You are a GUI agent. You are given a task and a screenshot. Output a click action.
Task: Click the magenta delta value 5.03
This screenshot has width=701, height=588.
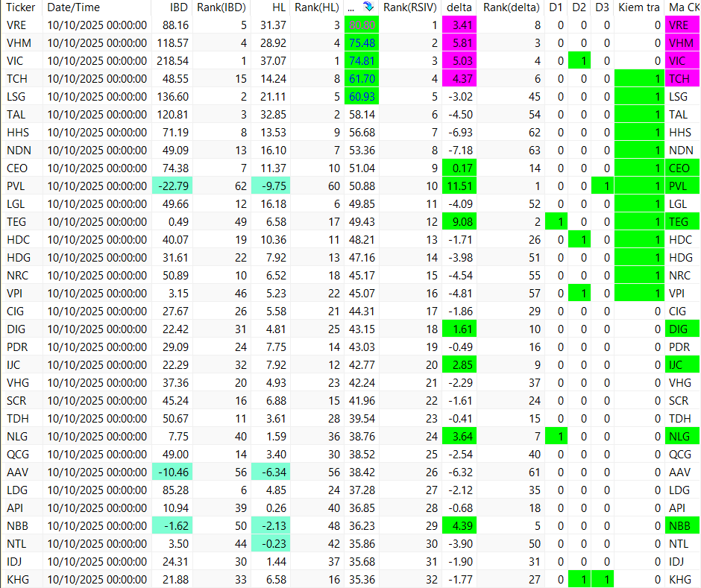459,61
